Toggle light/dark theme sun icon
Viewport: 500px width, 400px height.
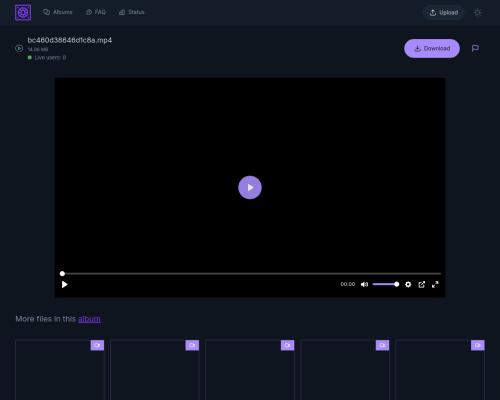point(477,13)
